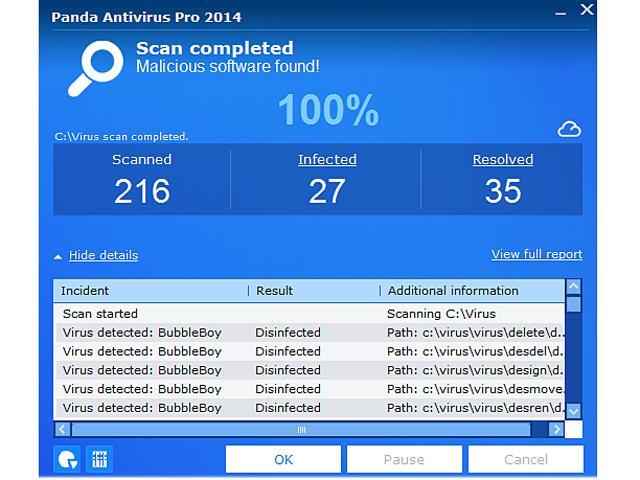640x480 pixels.
Task: Open the Infected count link
Action: (x=327, y=160)
